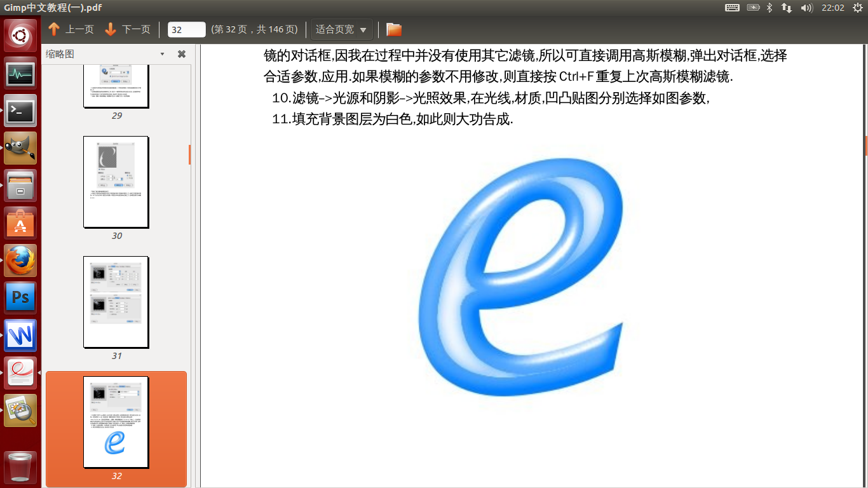Go to next page with 下一页 button
Image resolution: width=868 pixels, height=488 pixels.
127,29
